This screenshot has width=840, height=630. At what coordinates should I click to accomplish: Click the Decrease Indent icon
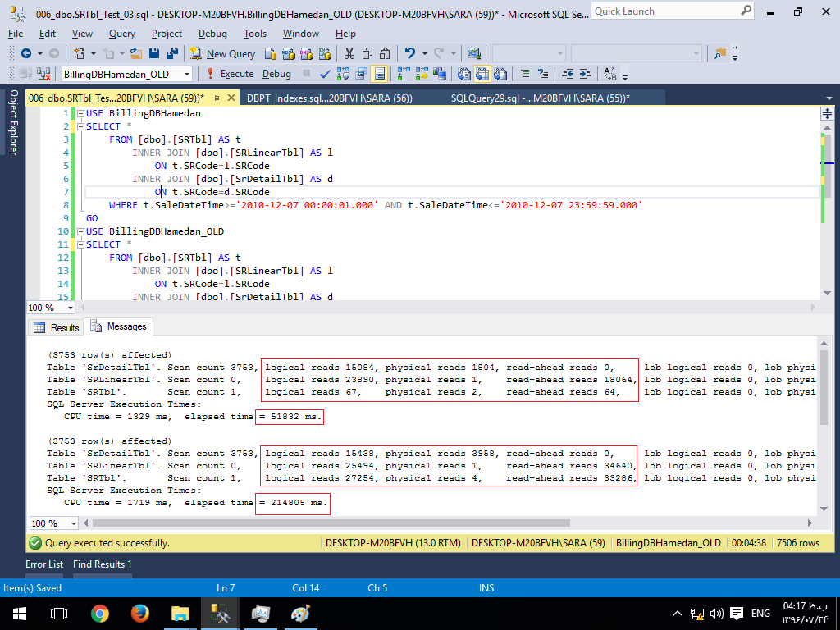[567, 74]
